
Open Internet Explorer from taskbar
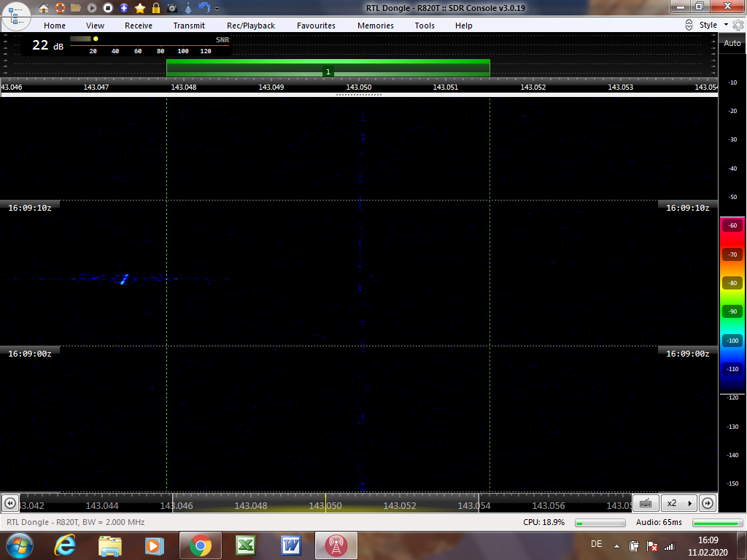[65, 545]
